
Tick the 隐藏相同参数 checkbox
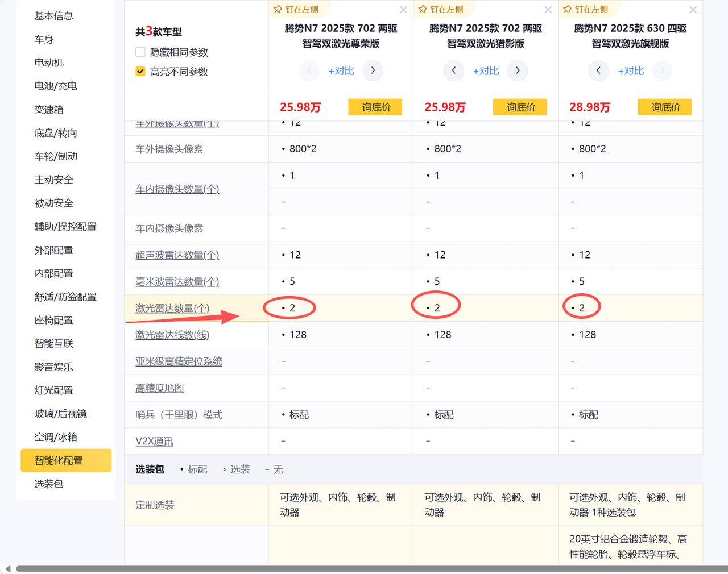140,52
